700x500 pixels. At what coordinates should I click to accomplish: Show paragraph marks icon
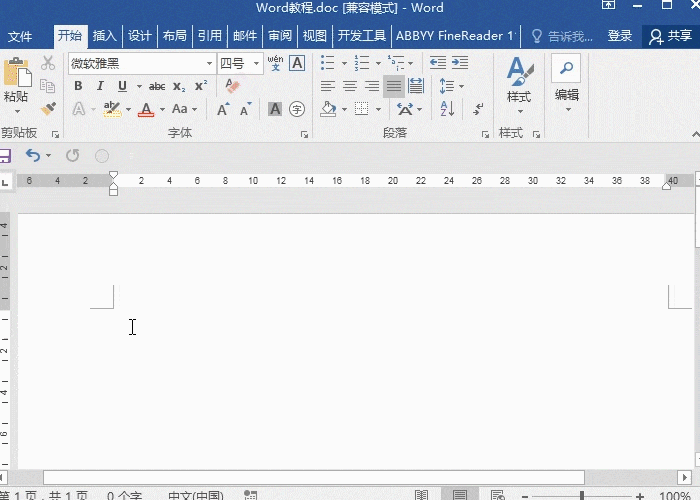(x=479, y=108)
